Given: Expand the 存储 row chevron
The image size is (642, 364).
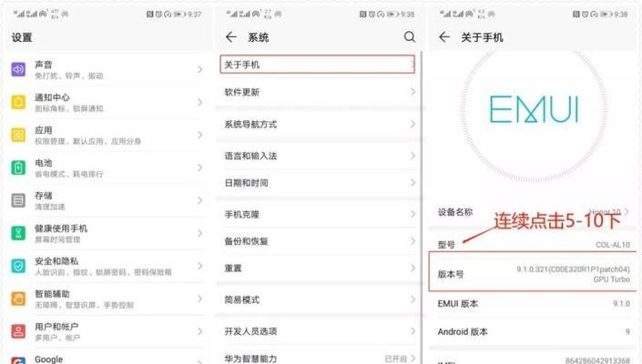Looking at the screenshot, I should [199, 200].
